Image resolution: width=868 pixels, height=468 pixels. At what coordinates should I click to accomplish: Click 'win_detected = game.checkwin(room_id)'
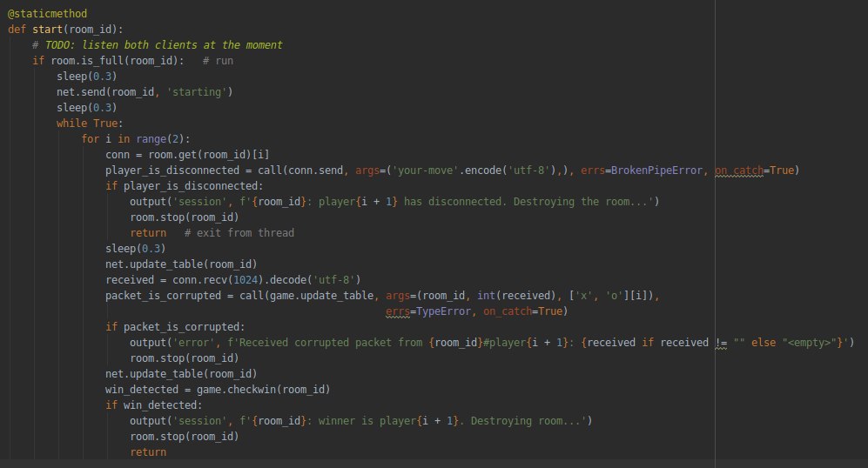(218, 390)
